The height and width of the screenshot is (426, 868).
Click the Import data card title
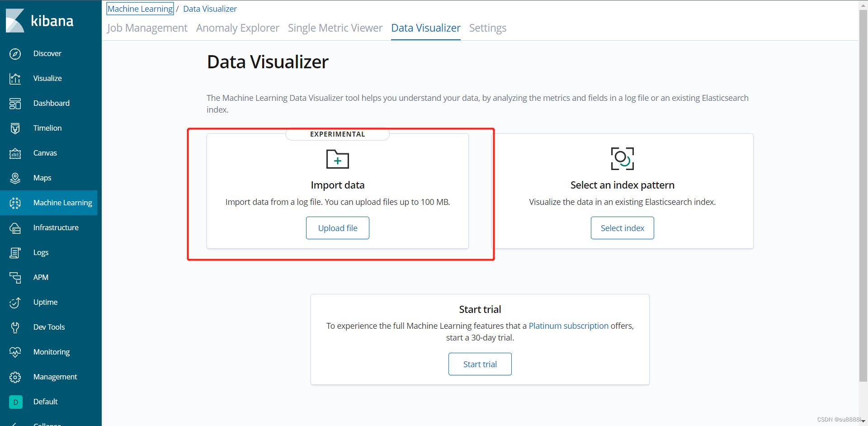(338, 185)
